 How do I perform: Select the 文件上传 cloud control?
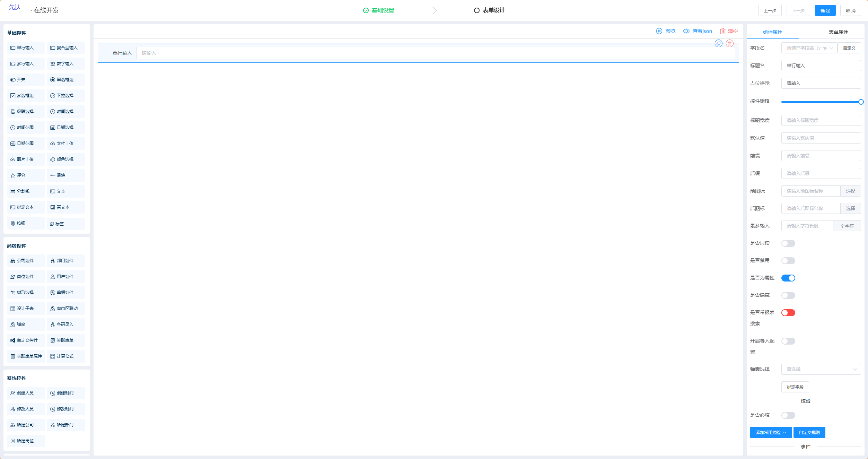coord(65,144)
